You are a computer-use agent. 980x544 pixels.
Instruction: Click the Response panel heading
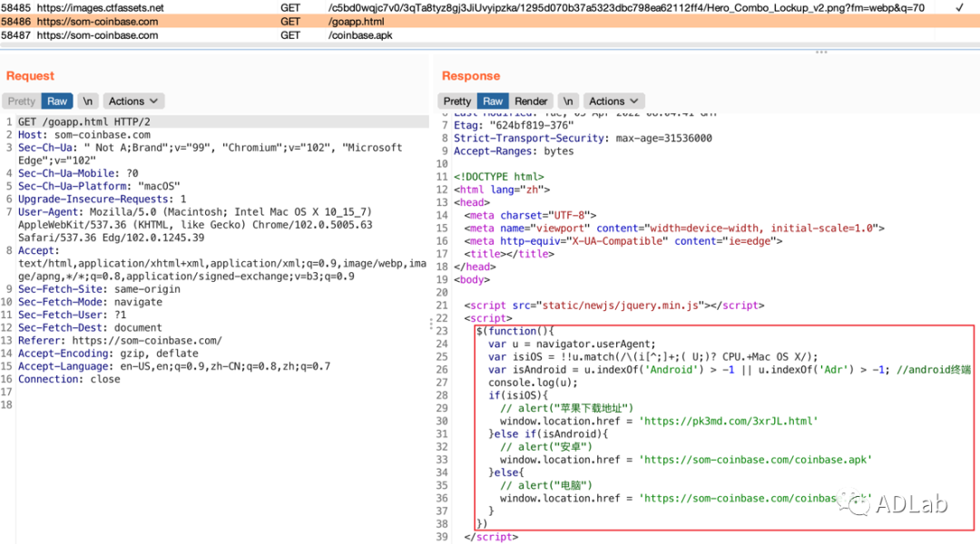click(470, 76)
